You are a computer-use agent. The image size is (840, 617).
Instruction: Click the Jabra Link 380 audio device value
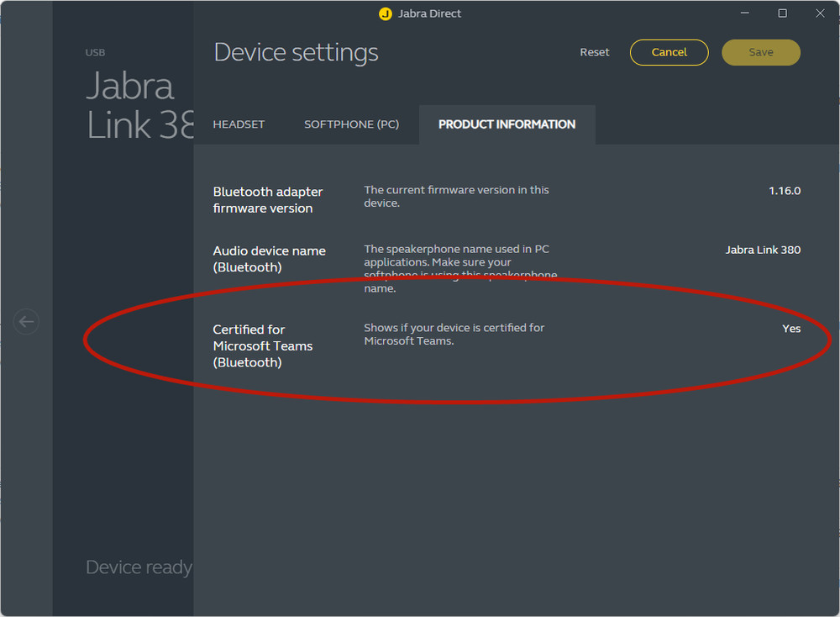tap(763, 249)
